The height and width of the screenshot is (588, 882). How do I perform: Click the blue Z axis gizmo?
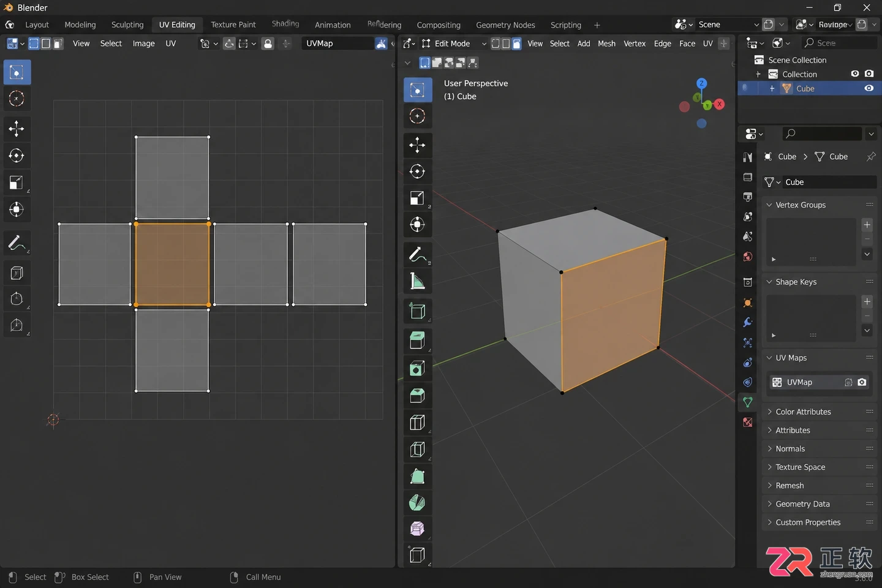[702, 83]
